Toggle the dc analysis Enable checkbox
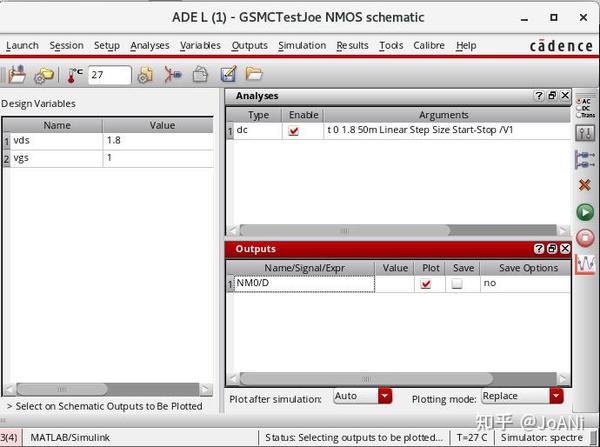Screen dimensions: 600x447 click(294, 131)
